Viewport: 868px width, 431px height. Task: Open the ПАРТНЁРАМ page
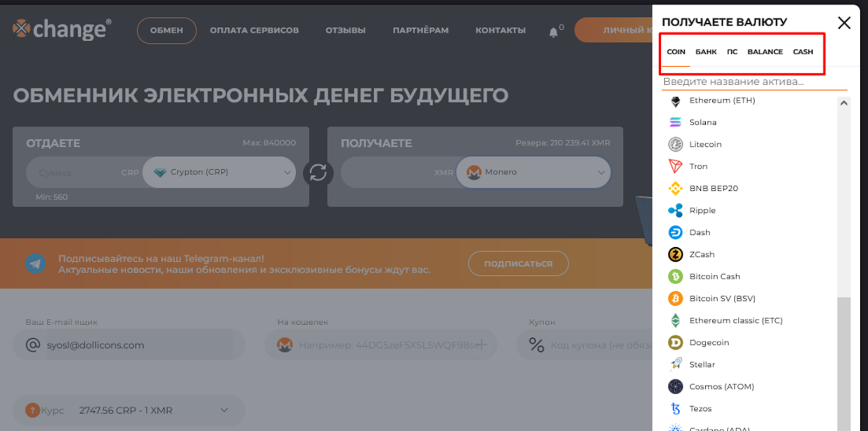(421, 30)
